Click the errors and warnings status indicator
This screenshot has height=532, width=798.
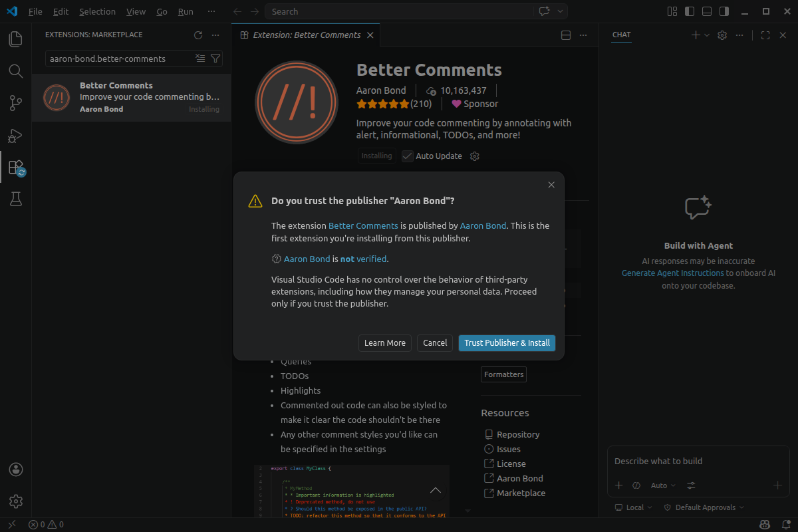coord(46,525)
